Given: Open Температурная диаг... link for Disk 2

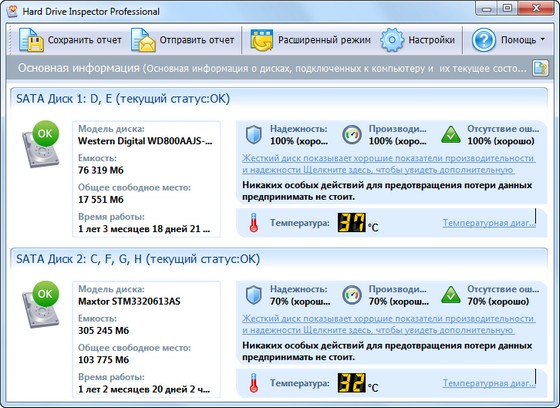Looking at the screenshot, I should [x=489, y=383].
